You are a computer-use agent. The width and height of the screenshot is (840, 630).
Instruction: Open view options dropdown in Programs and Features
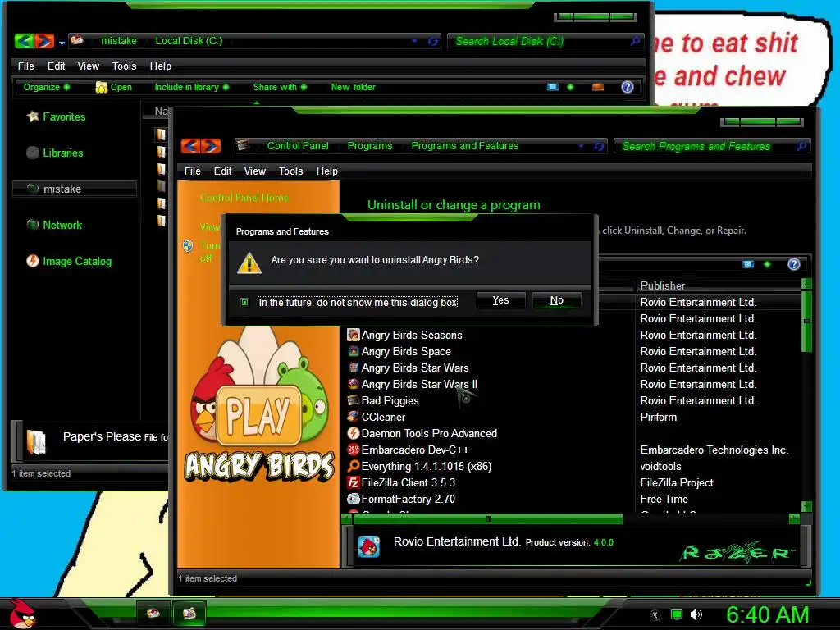coord(767,264)
